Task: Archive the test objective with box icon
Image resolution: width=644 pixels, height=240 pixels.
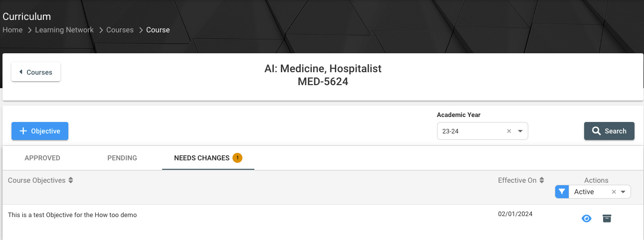Action: point(607,219)
